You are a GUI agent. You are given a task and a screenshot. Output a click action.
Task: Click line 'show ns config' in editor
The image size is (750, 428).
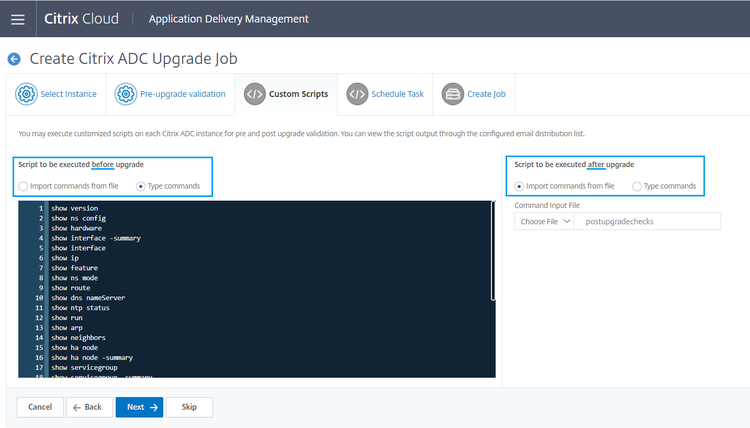point(78,218)
